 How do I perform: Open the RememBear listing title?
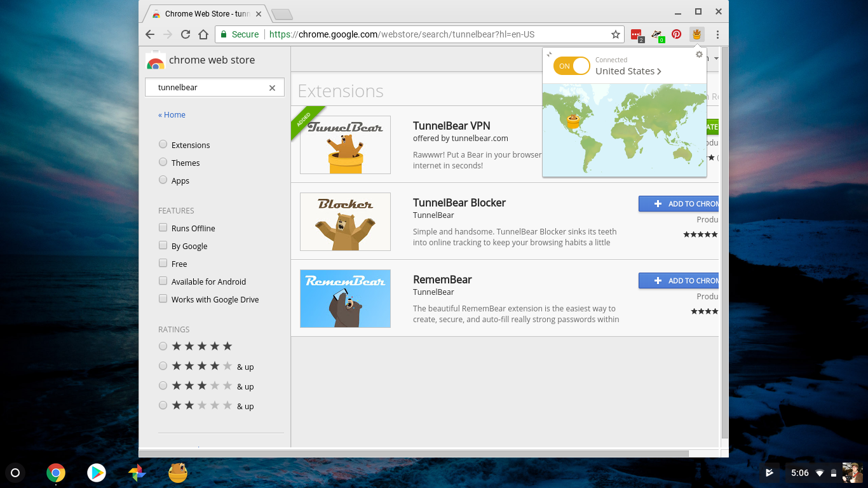click(x=442, y=280)
